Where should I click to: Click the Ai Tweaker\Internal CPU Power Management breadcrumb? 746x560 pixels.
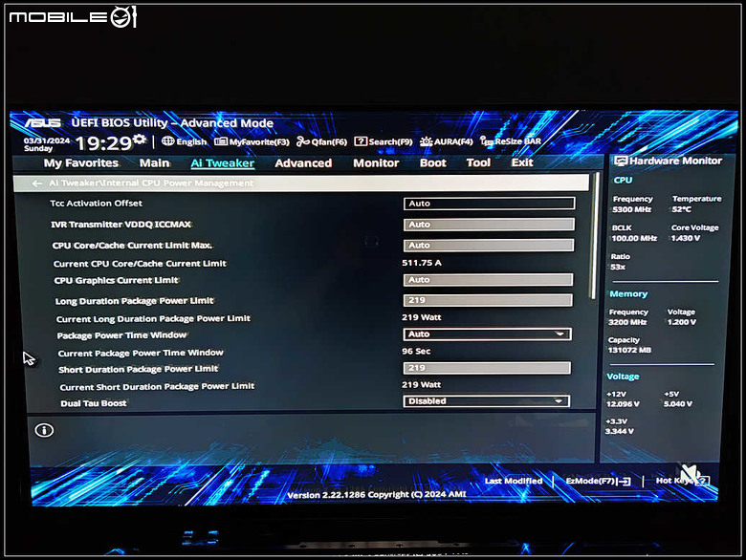pyautogui.click(x=151, y=183)
